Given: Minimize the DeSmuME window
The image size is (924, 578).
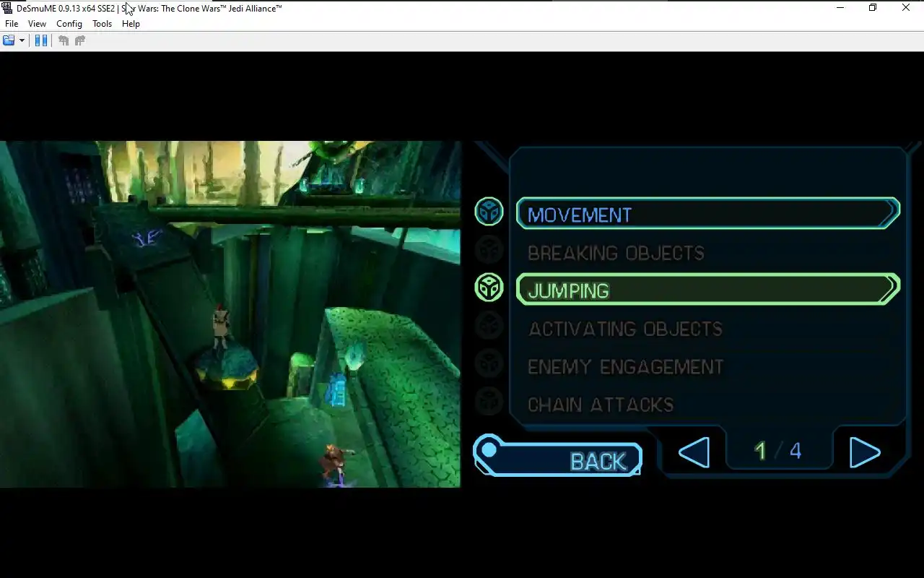Looking at the screenshot, I should [840, 8].
